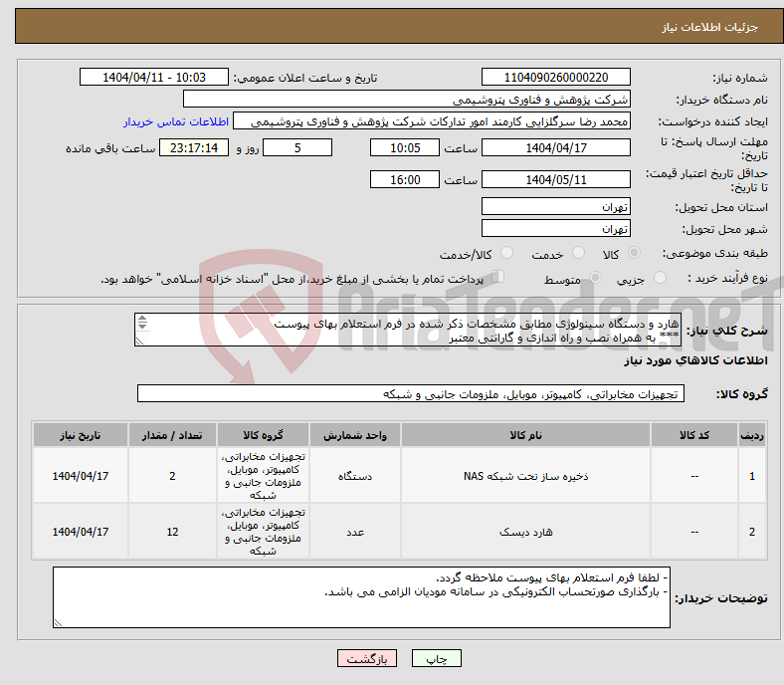This screenshot has height=685, width=784.
Task: Click the remaining time 23:17:14 field
Action: [x=194, y=148]
